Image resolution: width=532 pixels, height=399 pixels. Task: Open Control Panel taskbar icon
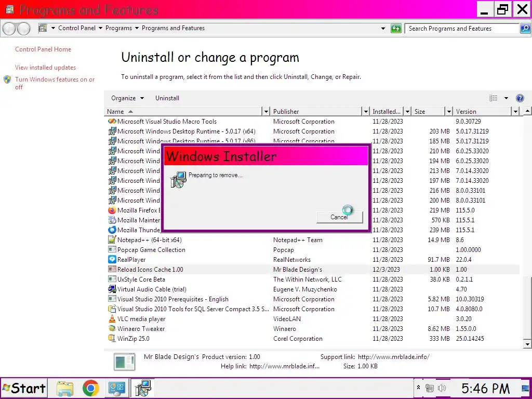tap(117, 388)
